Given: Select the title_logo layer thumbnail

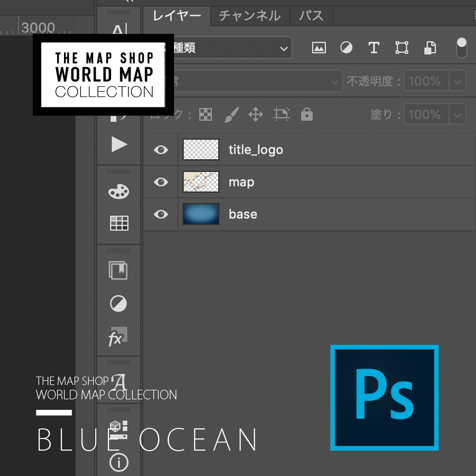Looking at the screenshot, I should pyautogui.click(x=200, y=149).
